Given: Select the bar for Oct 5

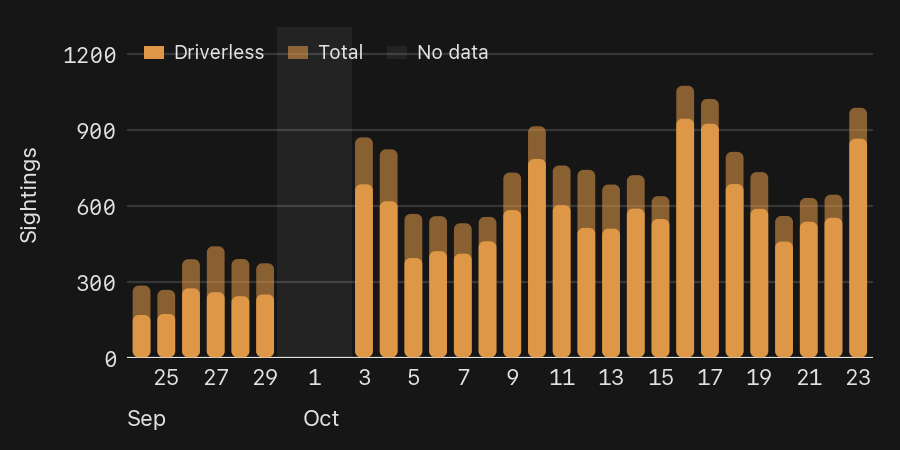Looking at the screenshot, I should (x=413, y=286).
